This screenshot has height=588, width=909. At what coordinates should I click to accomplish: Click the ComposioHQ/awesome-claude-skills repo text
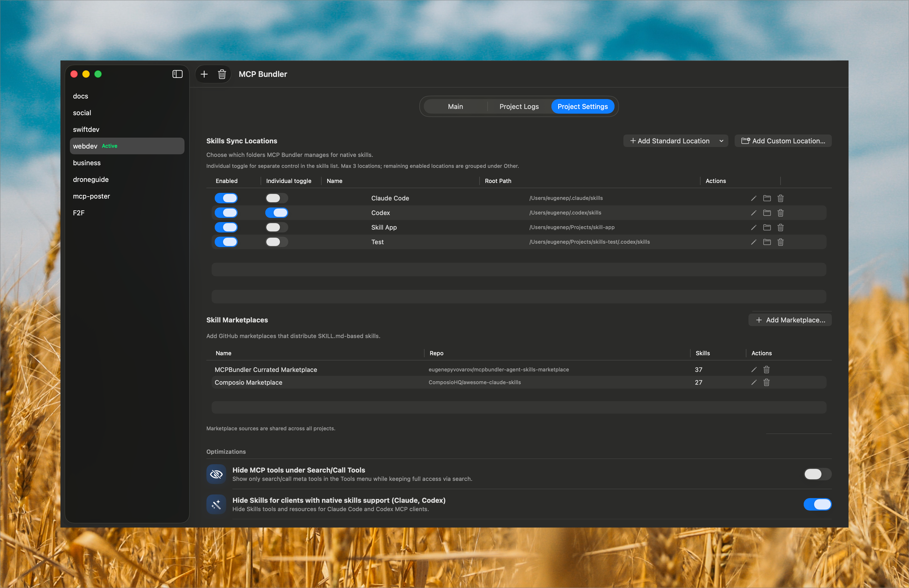point(475,382)
